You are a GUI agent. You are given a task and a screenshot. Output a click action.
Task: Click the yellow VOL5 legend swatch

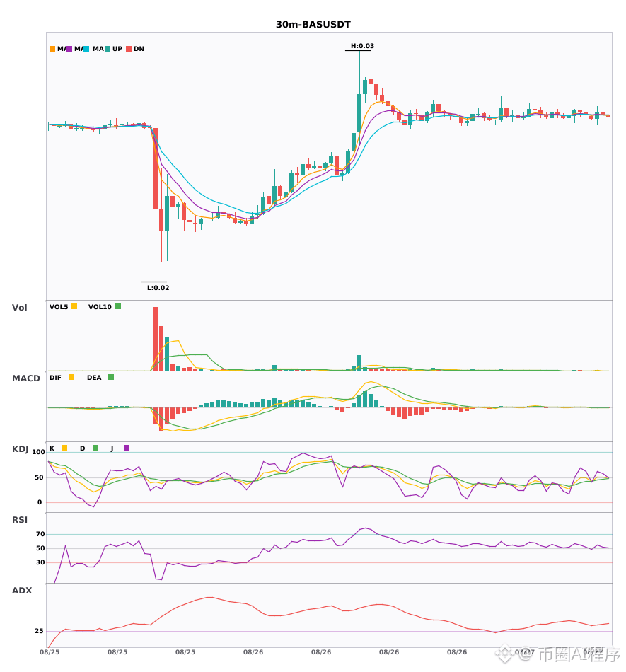pos(74,306)
